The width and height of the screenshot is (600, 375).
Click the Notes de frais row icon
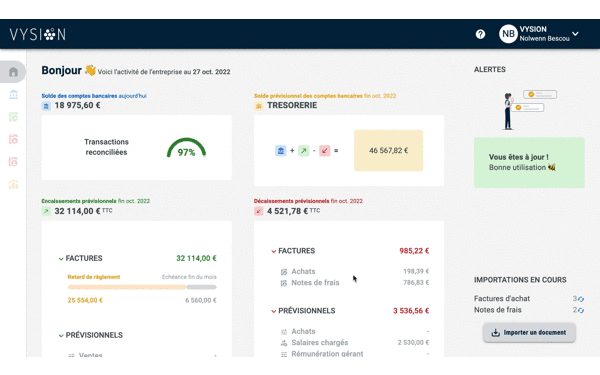284,284
